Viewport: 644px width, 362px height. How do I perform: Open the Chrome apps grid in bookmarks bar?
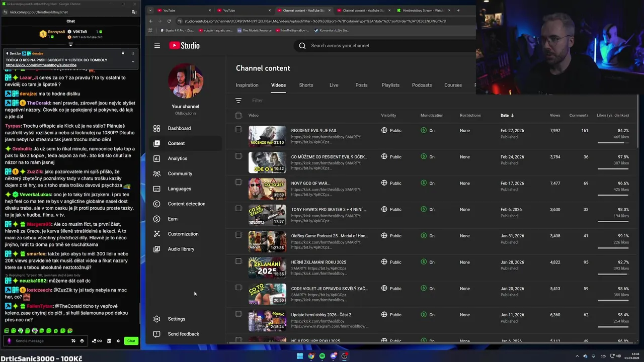pos(150,30)
